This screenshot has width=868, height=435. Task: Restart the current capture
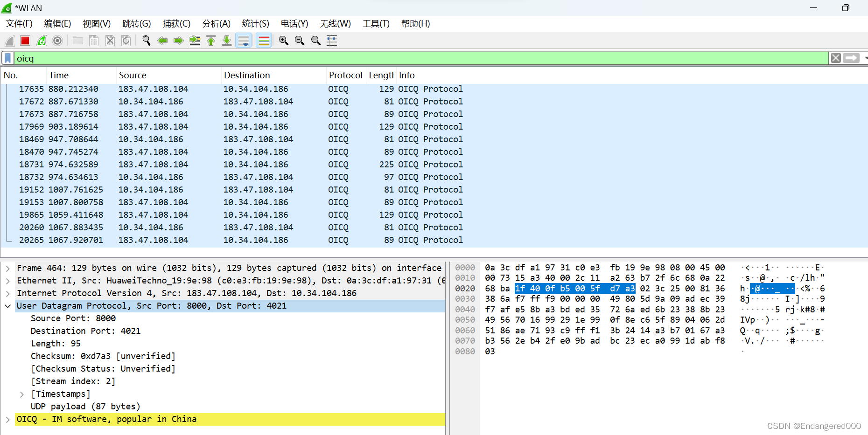click(x=41, y=41)
